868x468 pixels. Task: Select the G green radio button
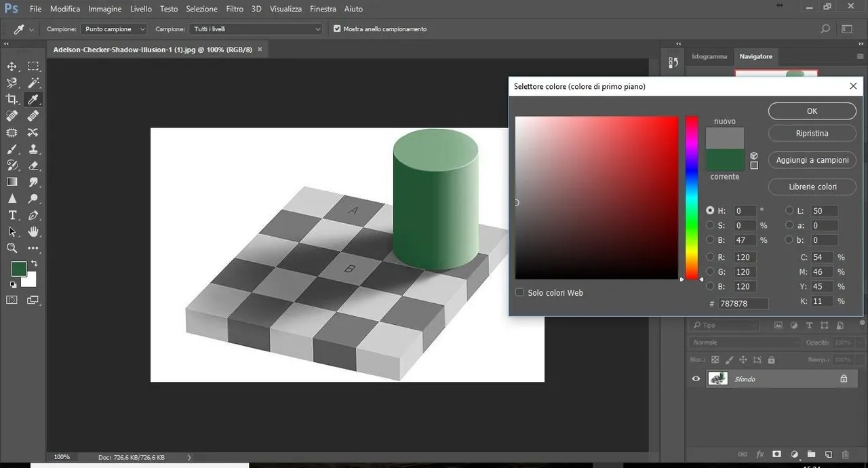(x=710, y=271)
